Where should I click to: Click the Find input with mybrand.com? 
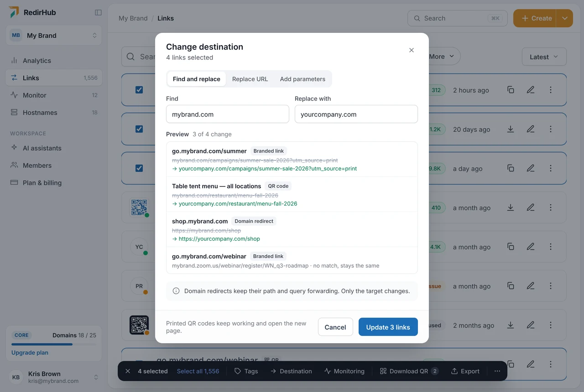[228, 114]
